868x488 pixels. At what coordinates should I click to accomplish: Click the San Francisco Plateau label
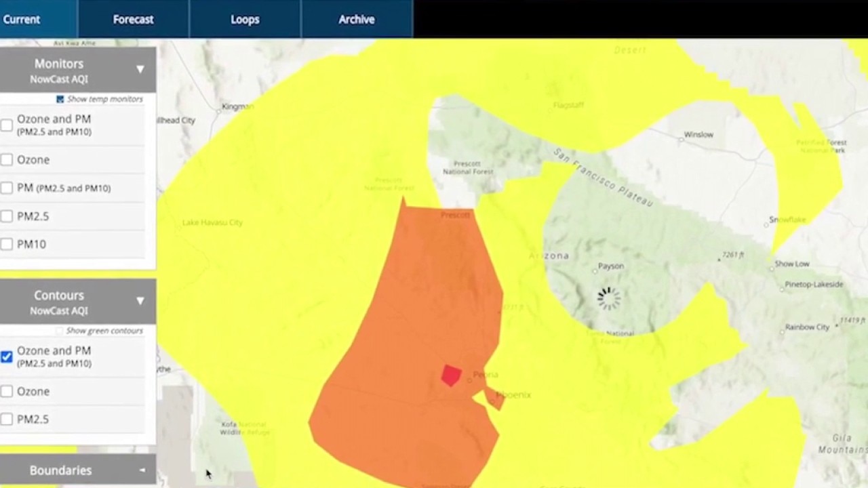pos(603,177)
